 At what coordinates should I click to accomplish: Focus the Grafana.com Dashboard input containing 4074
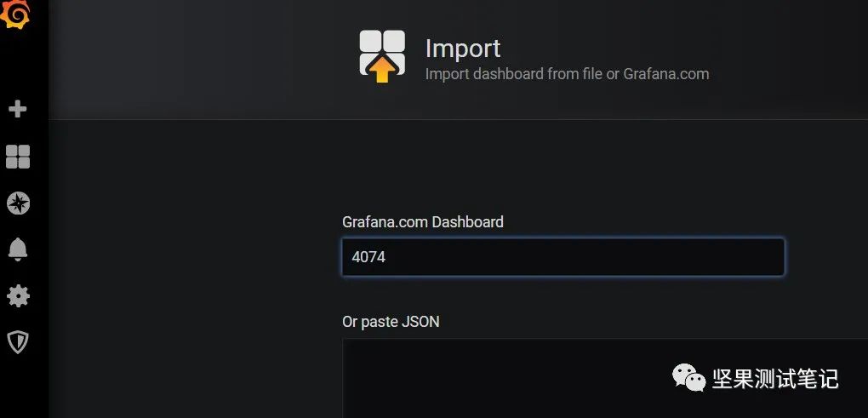tap(563, 257)
